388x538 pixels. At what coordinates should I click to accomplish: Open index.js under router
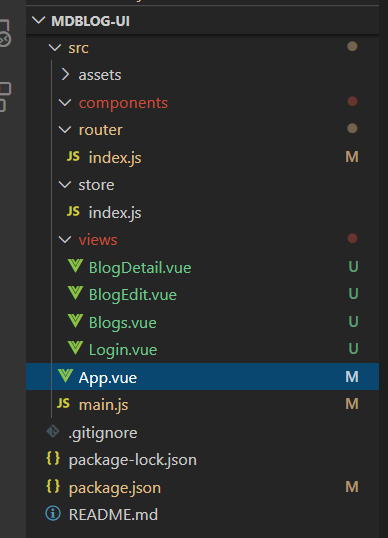pyautogui.click(x=115, y=158)
